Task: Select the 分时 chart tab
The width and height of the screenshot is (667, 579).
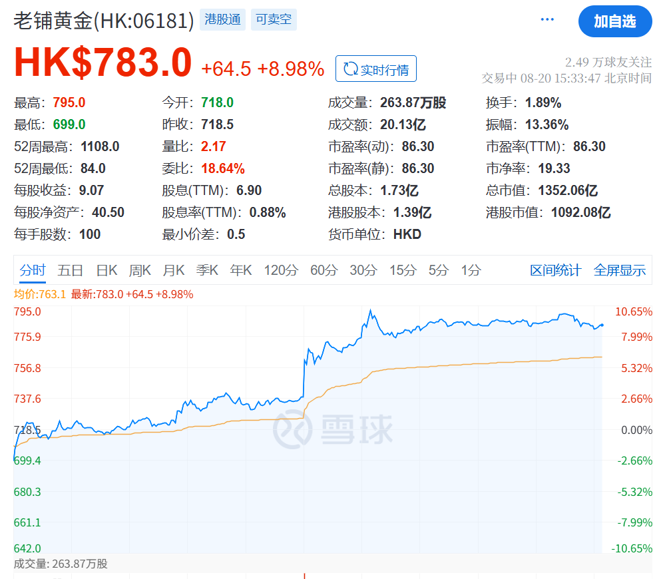Action: [x=32, y=270]
